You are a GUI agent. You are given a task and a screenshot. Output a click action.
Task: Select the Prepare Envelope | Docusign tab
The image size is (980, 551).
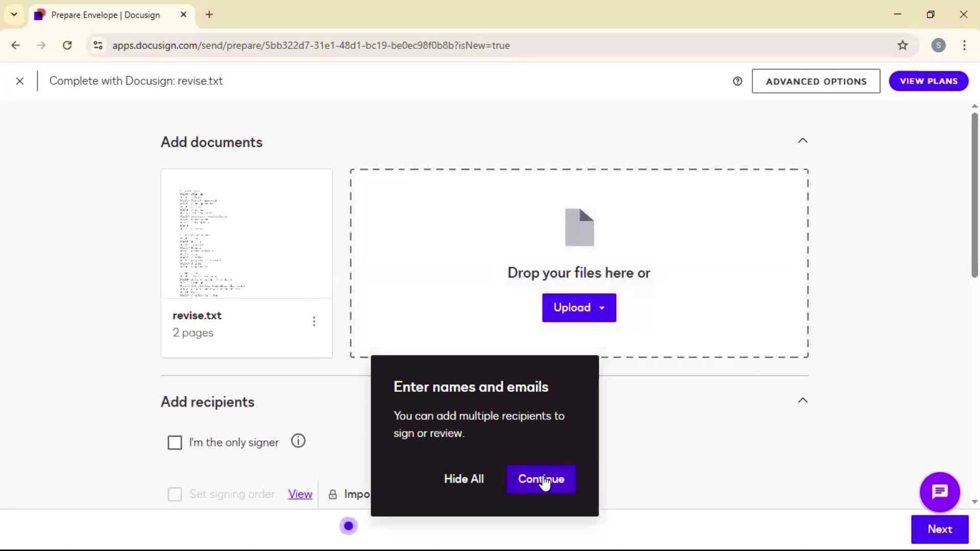[111, 15]
